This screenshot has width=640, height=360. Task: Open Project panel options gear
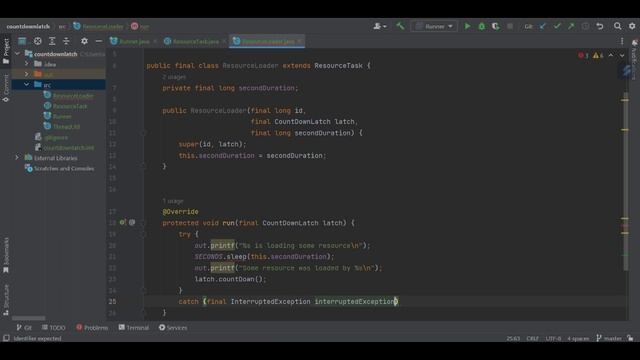tap(84, 41)
